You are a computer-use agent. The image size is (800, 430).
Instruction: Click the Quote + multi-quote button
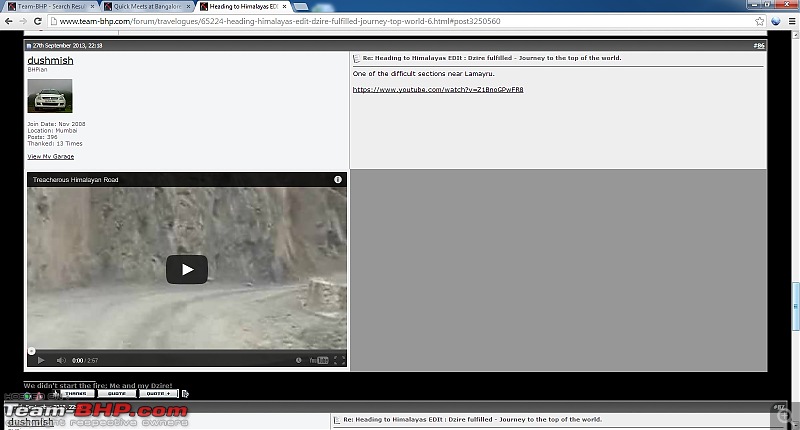point(159,394)
